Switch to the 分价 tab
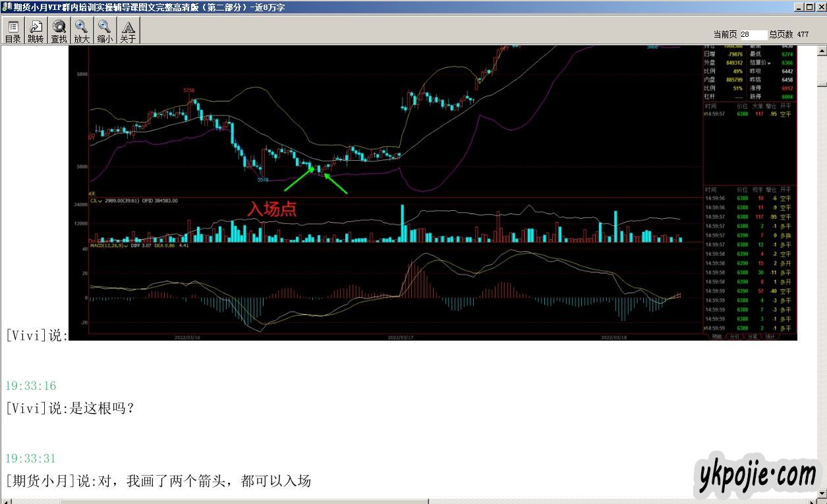 (x=734, y=337)
